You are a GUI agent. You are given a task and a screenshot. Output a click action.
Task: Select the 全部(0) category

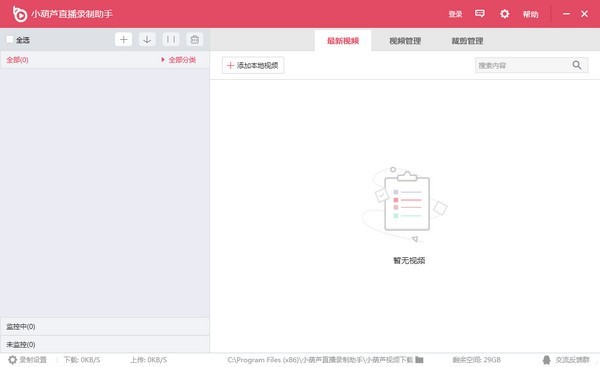click(17, 60)
